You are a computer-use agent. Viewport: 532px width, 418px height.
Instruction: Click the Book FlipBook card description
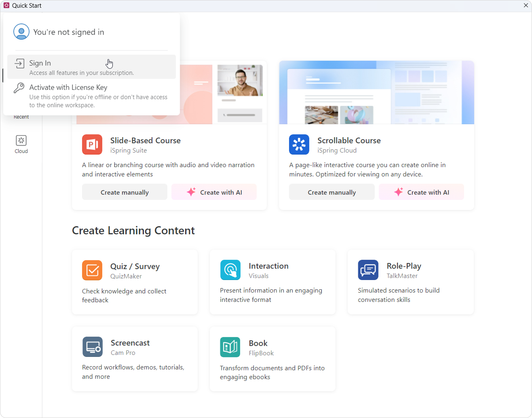[272, 372]
